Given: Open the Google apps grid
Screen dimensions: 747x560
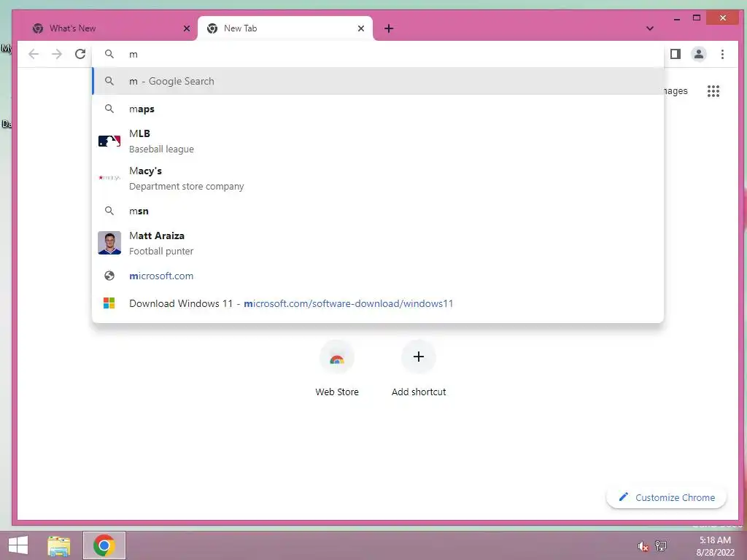Looking at the screenshot, I should pyautogui.click(x=713, y=91).
